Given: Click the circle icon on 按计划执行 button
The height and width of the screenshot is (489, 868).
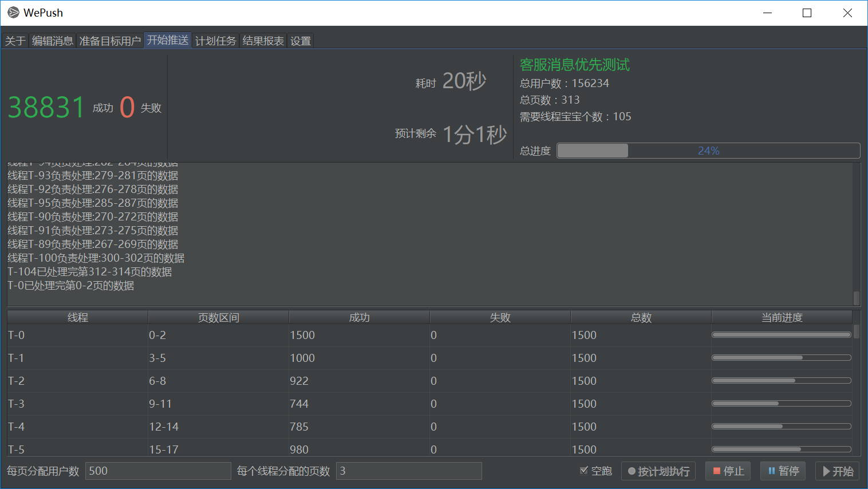Looking at the screenshot, I should [632, 471].
